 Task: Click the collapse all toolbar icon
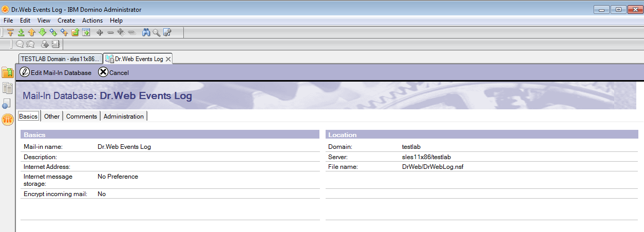131,32
